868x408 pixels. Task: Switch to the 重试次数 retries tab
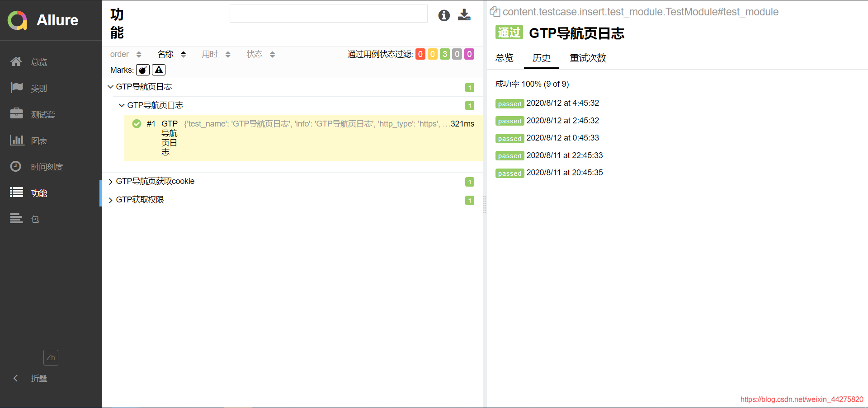coord(588,58)
